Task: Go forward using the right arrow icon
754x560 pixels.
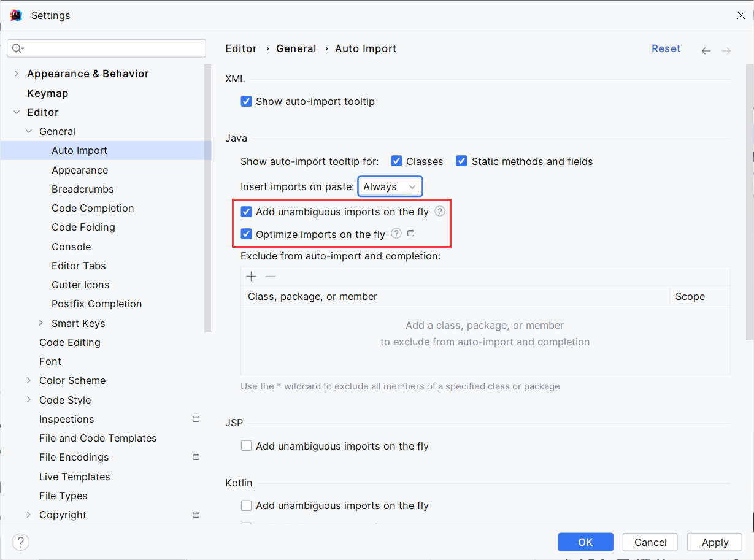Action: pyautogui.click(x=726, y=51)
